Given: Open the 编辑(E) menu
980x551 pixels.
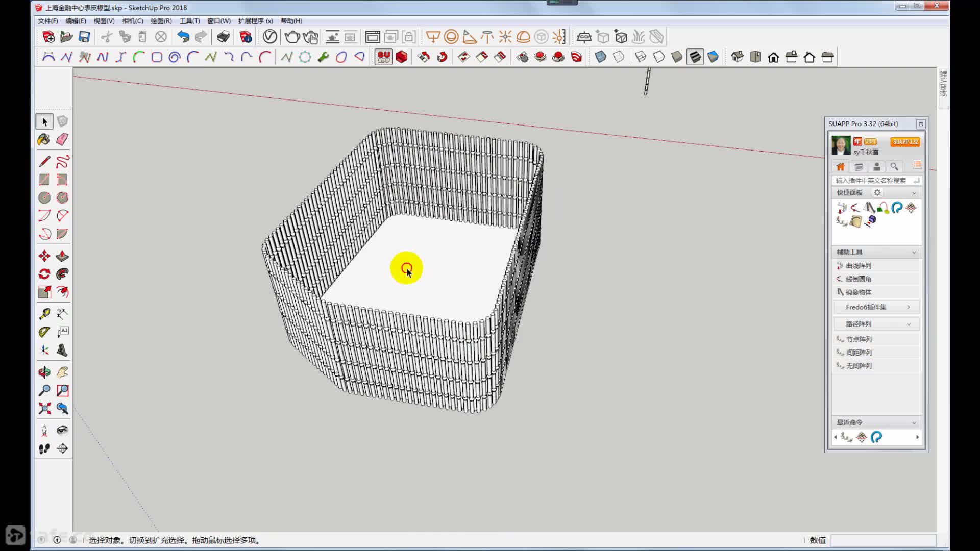Looking at the screenshot, I should coord(76,21).
